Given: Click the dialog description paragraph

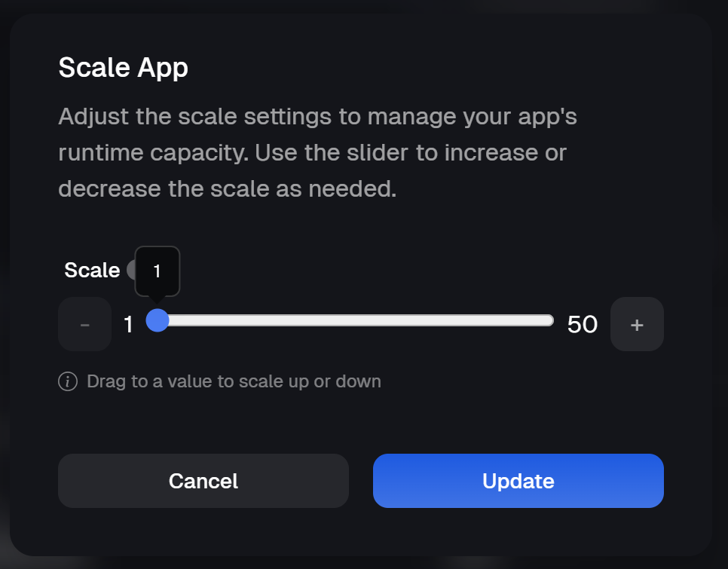Looking at the screenshot, I should (317, 151).
